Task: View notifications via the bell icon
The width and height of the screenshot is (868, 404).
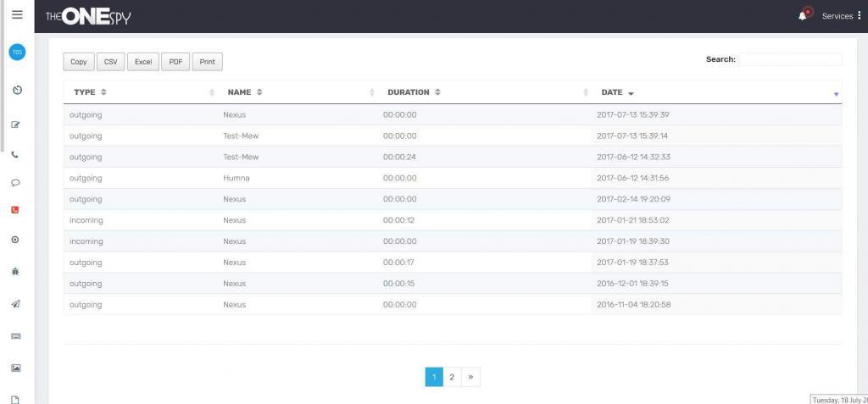Action: [803, 15]
